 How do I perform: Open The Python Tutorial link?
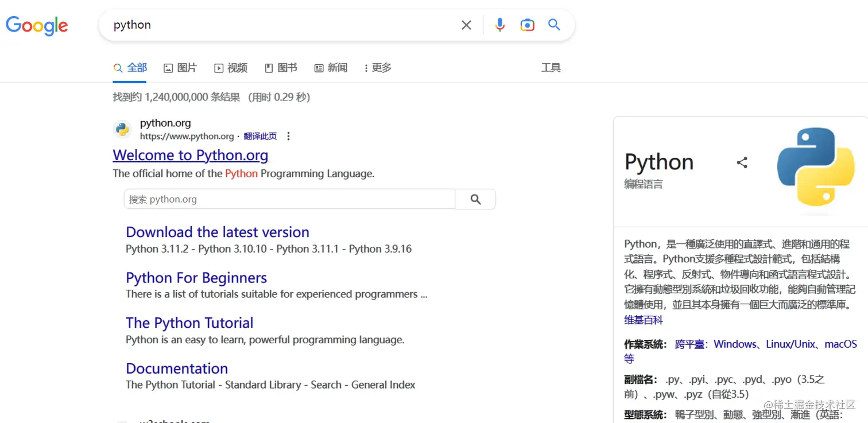(x=189, y=323)
